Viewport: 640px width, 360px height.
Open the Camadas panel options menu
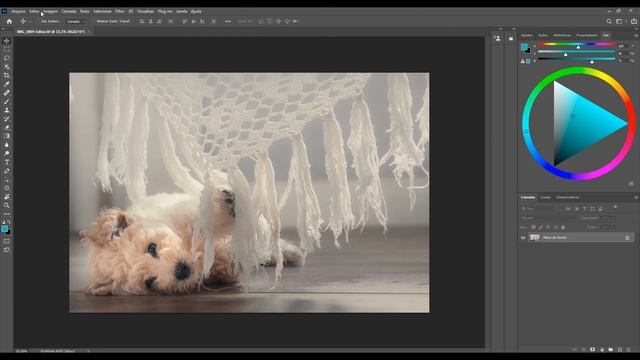[x=636, y=198]
